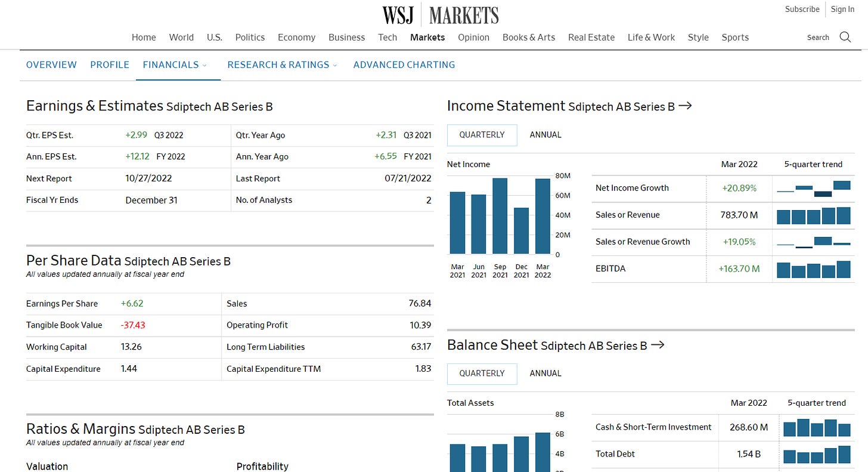Screen dimensions: 868x472
Task: Open the WSJ logo homepage
Action: point(398,15)
